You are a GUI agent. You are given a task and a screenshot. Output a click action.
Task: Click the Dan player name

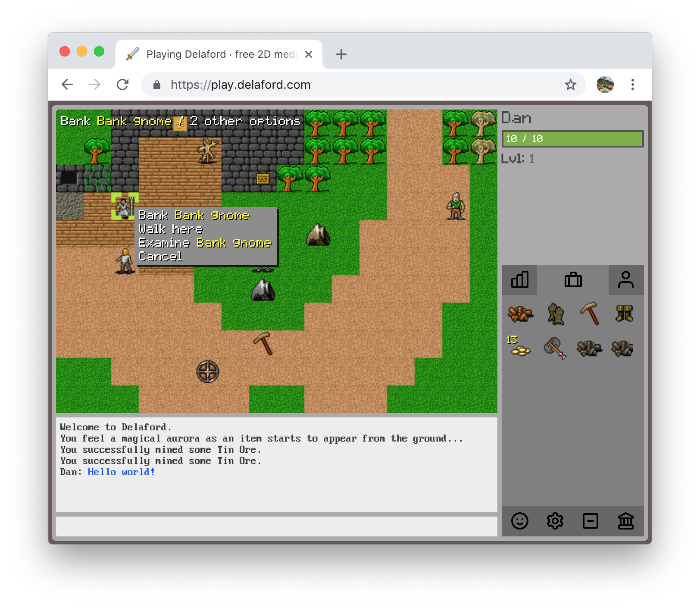516,118
